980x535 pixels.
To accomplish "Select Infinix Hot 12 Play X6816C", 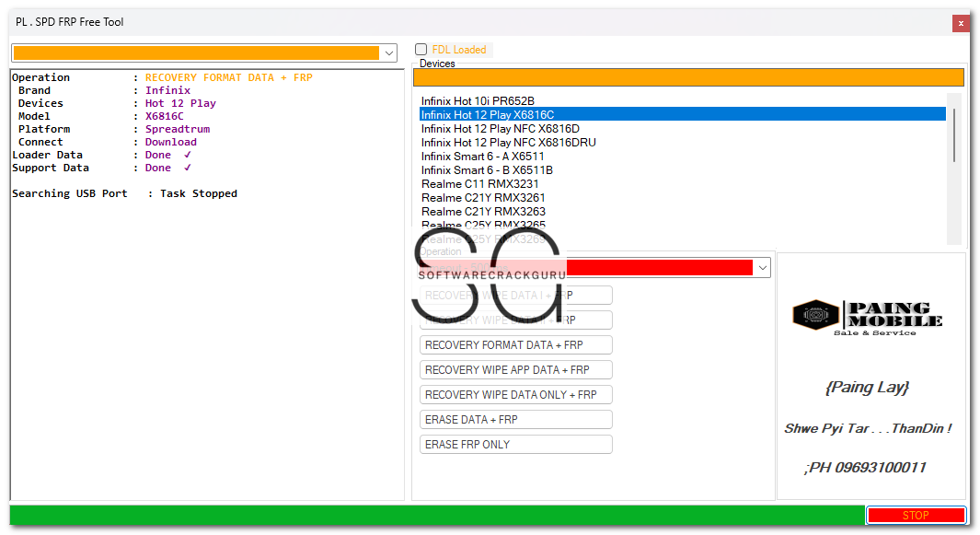I will point(683,114).
